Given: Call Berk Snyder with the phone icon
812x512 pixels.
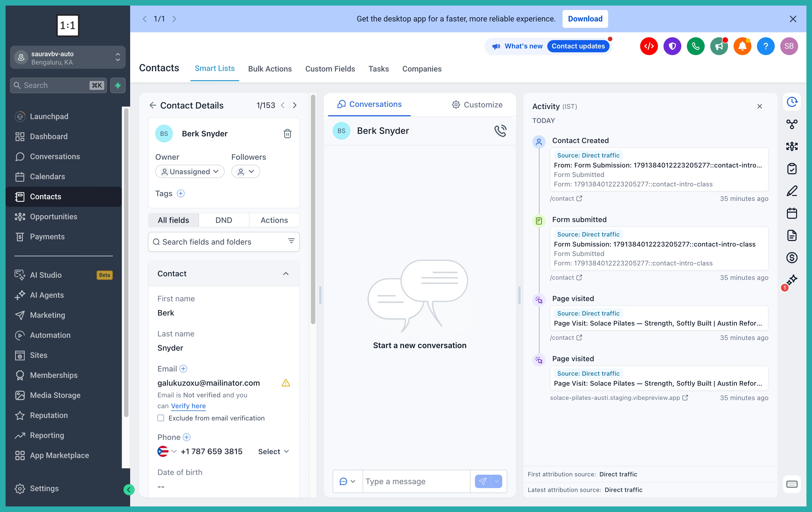Looking at the screenshot, I should 500,131.
